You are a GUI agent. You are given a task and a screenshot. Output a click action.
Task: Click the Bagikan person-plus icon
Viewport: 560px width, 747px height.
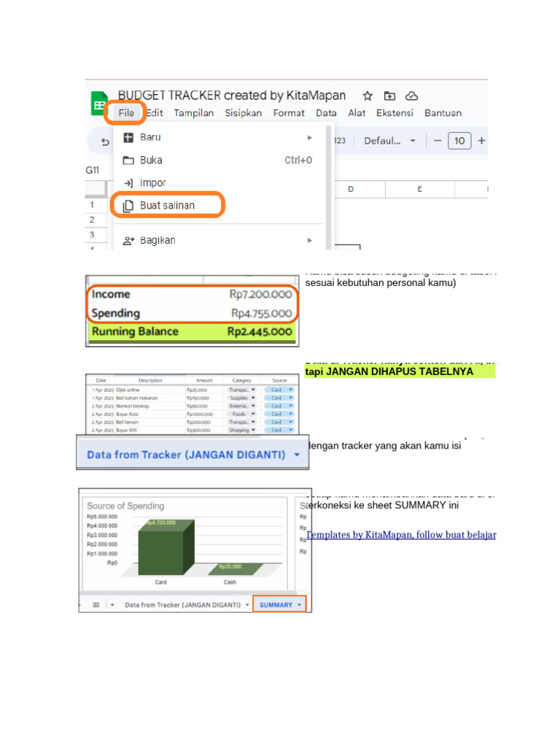[x=128, y=241]
